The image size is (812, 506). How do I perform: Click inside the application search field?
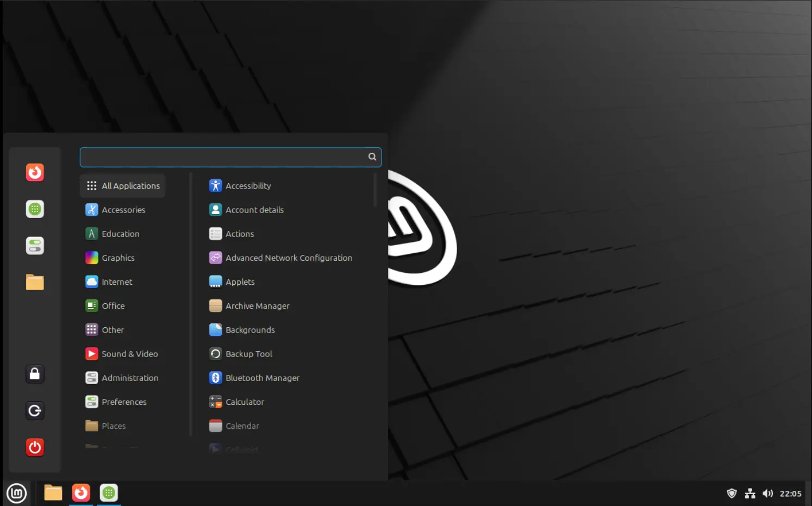coord(225,157)
